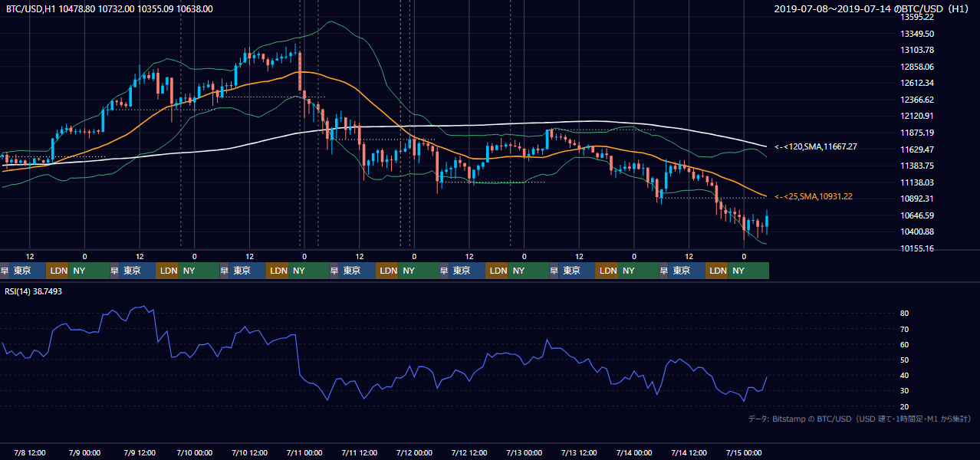Click price axis value 12366.62
Viewport: 980px width, 460px height.
tap(917, 100)
